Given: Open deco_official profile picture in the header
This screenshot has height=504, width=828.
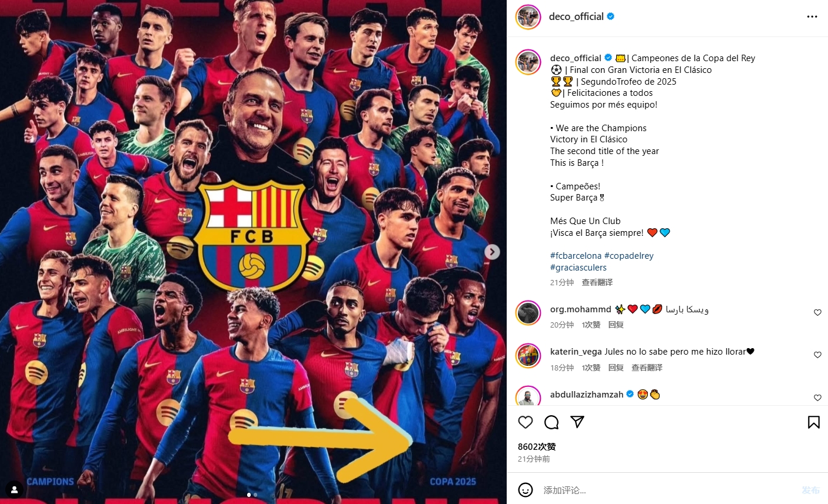Looking at the screenshot, I should tap(528, 16).
